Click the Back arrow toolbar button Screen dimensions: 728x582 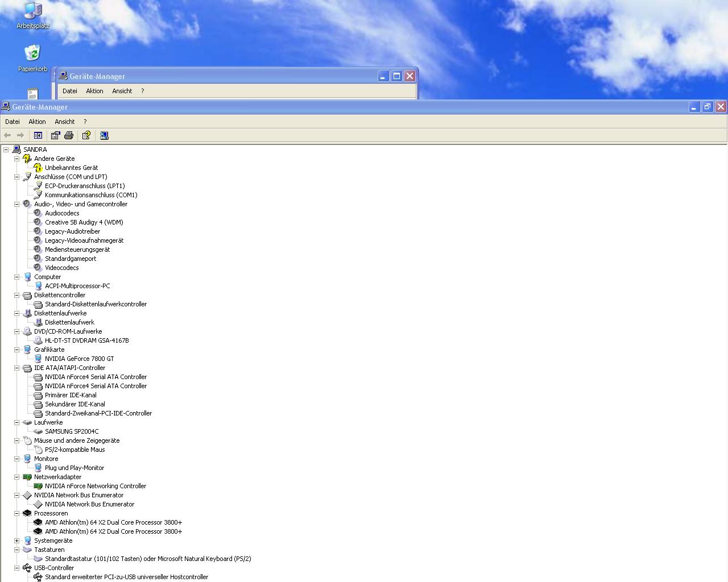7,135
